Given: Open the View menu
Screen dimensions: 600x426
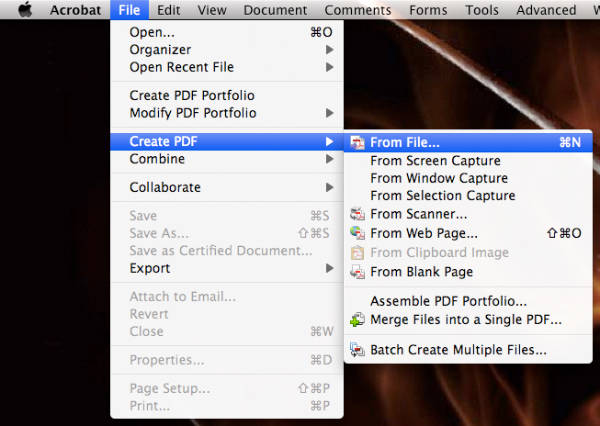Looking at the screenshot, I should 212,10.
